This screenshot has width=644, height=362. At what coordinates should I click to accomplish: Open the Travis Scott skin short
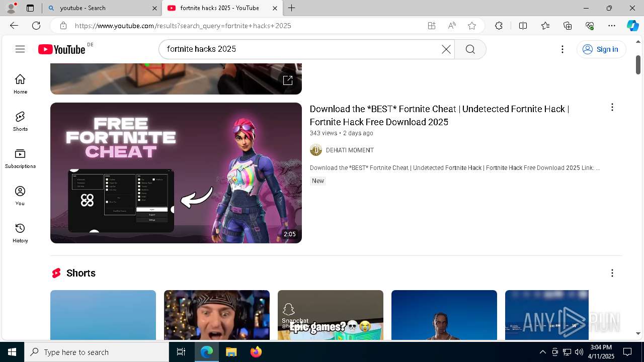click(444, 315)
